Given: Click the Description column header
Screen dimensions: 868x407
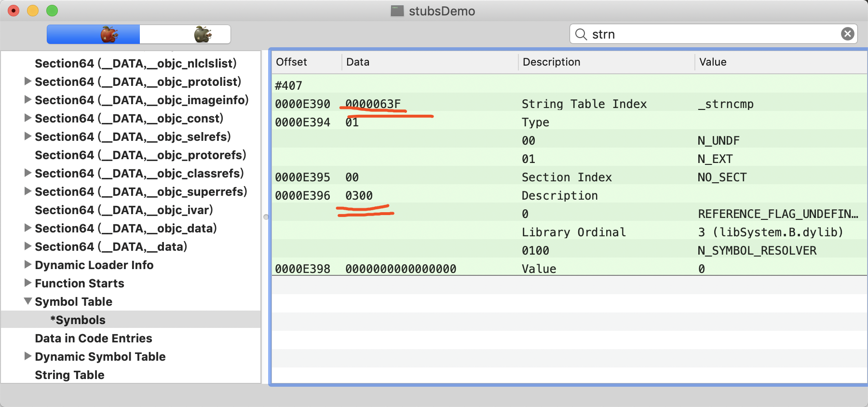Looking at the screenshot, I should (551, 62).
